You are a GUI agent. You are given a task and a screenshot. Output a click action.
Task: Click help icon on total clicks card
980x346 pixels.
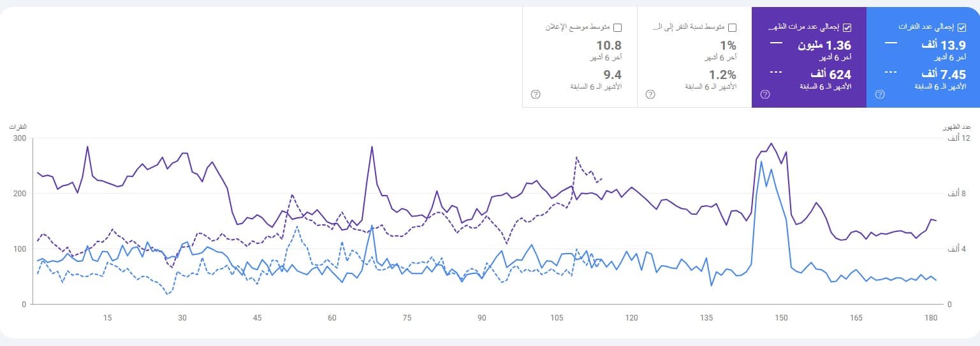point(880,94)
